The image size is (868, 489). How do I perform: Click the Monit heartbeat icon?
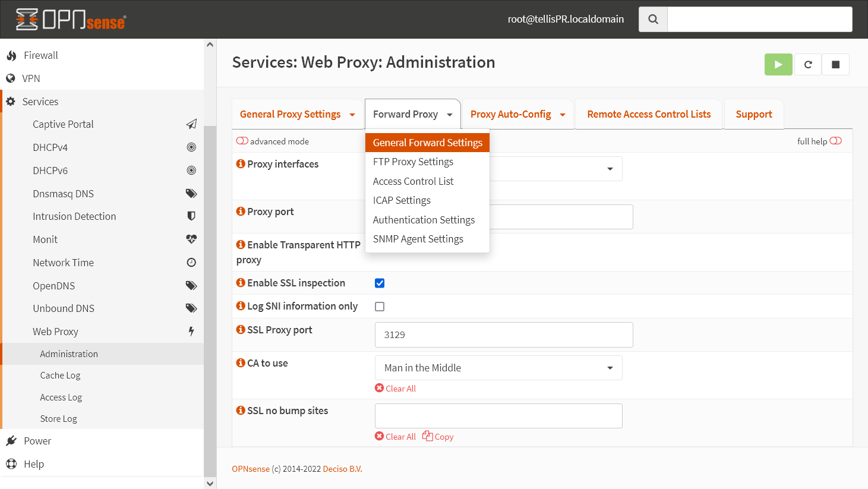point(191,239)
